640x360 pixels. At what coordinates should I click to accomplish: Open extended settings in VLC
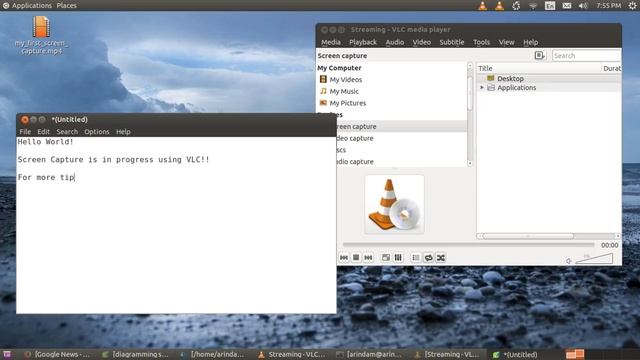[398, 258]
